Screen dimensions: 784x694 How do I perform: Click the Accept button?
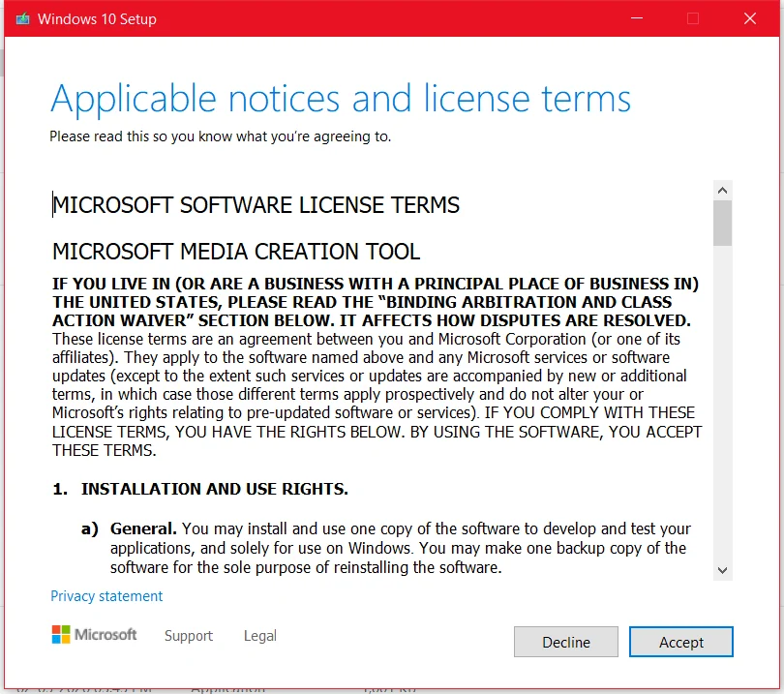[x=681, y=642]
